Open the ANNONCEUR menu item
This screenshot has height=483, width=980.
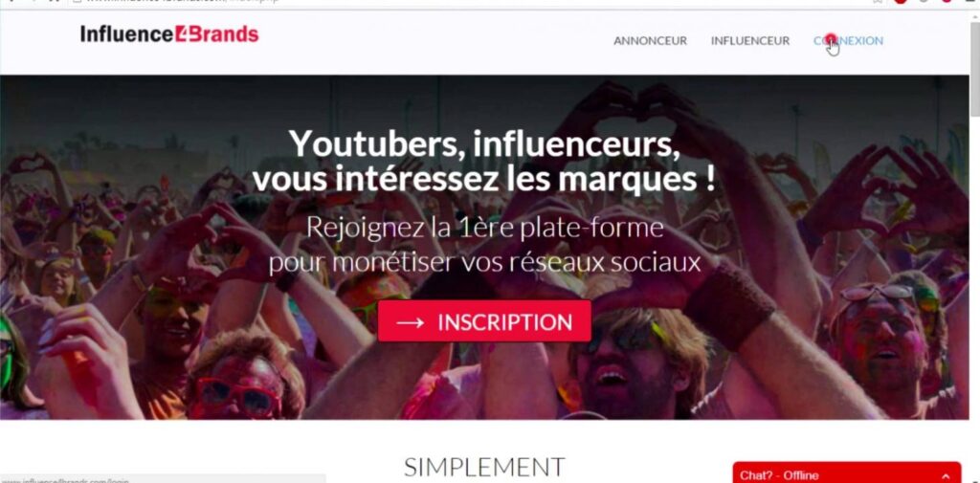pos(650,40)
